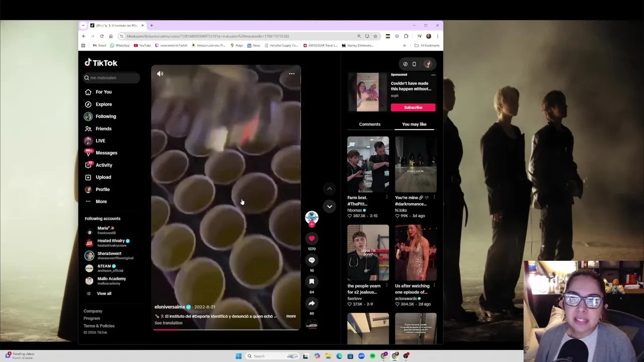Open video options three-dot menu
Screen dimensions: 644x362
pyautogui.click(x=292, y=74)
